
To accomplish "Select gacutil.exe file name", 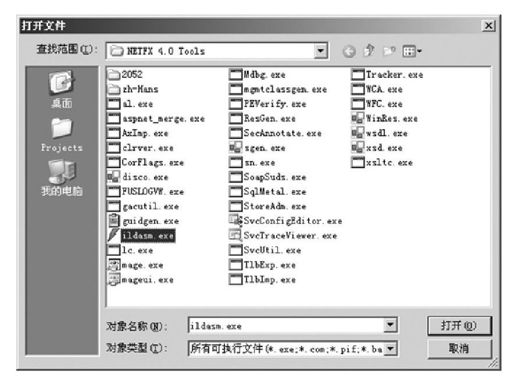I will (151, 206).
